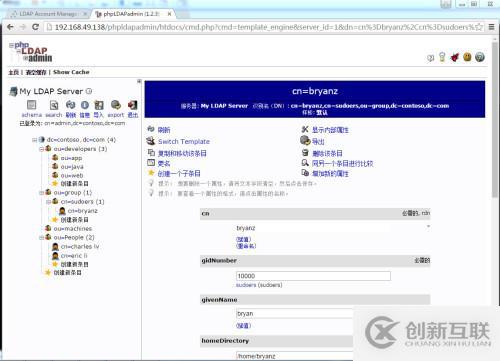Click the import icon in server toolbar
Image resolution: width=500 pixels, height=361 pixels.
pyautogui.click(x=99, y=105)
